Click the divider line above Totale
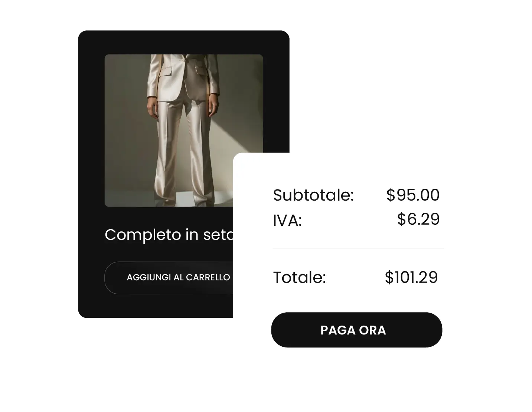The width and height of the screenshot is (532, 412). click(358, 249)
